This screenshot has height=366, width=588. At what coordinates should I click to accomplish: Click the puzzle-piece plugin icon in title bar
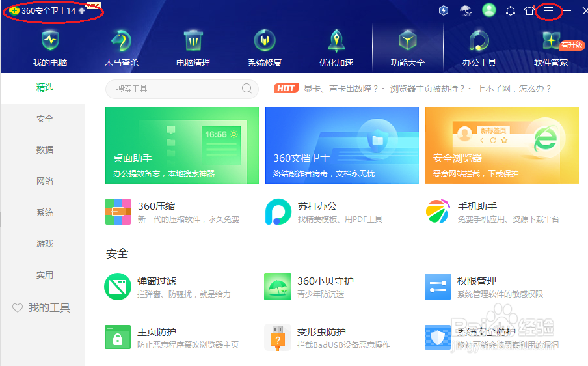pyautogui.click(x=511, y=11)
